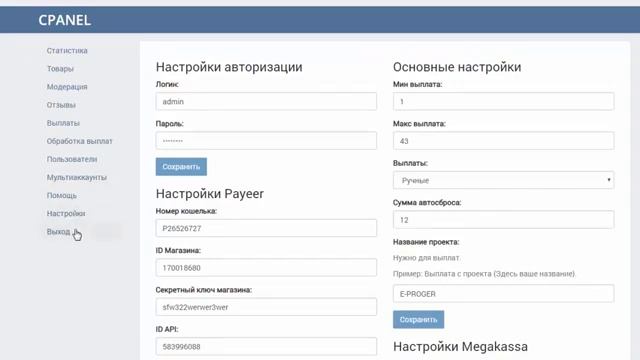
Task: Click the 'Нужно для выплат.' hint text
Action: 427,258
